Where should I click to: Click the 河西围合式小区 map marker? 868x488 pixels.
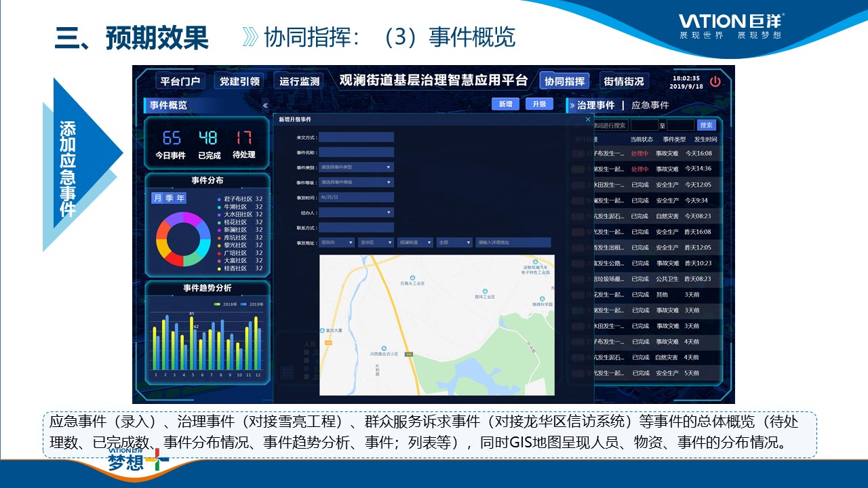(384, 347)
